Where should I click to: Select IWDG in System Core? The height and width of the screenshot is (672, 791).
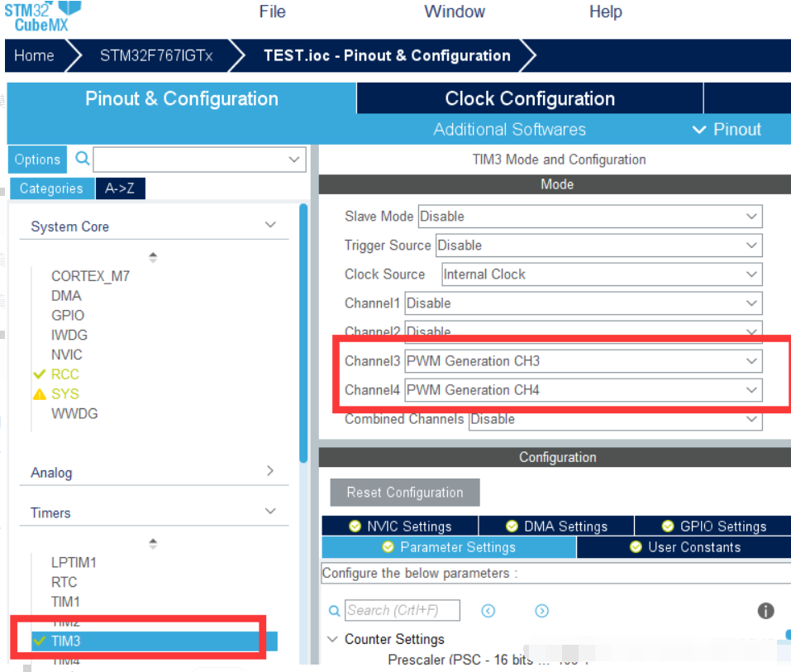click(69, 335)
